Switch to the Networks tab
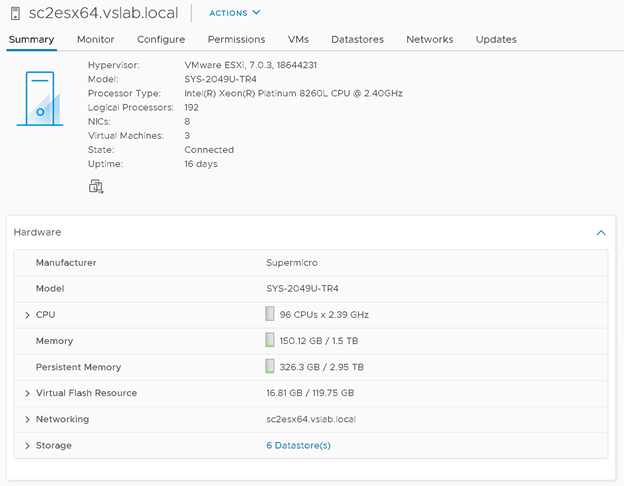 pos(429,40)
